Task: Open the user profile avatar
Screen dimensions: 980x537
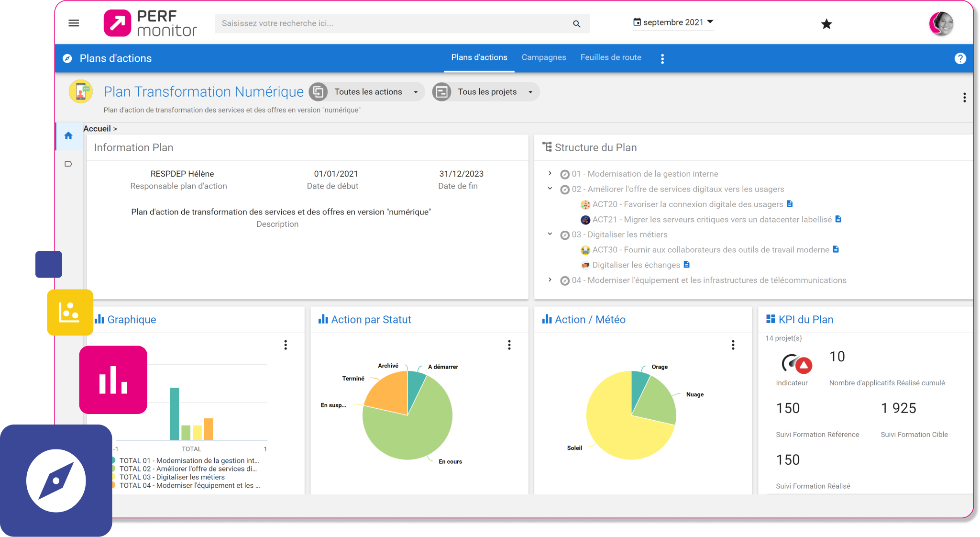Action: (941, 23)
